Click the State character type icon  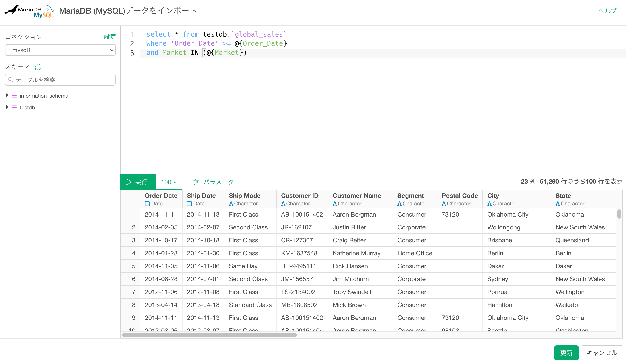pos(558,204)
